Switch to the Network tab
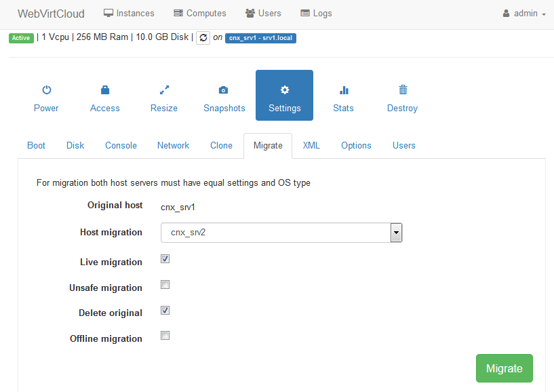 point(173,145)
